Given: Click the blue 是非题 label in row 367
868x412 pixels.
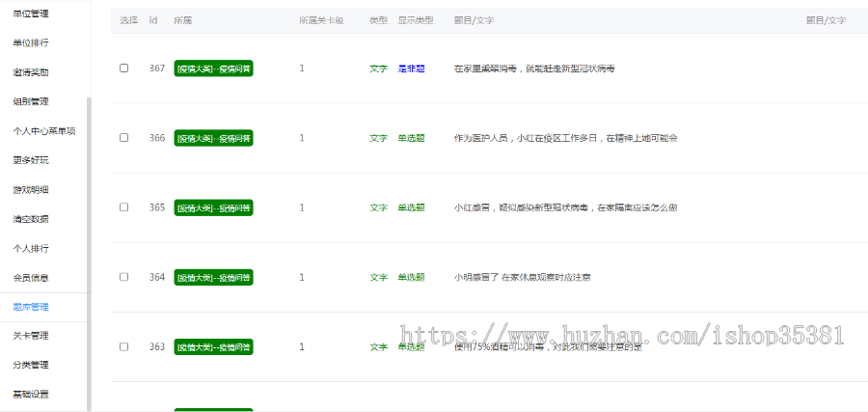Looking at the screenshot, I should pyautogui.click(x=411, y=69).
